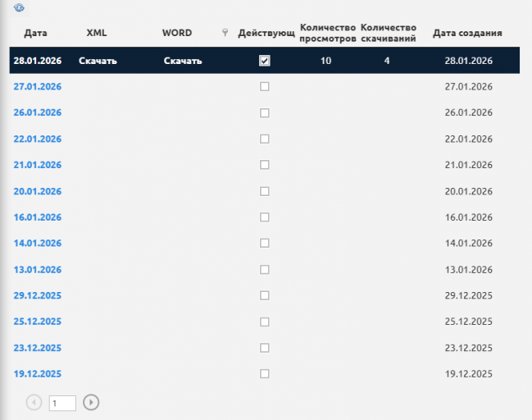Go to the next page arrow

point(91,402)
